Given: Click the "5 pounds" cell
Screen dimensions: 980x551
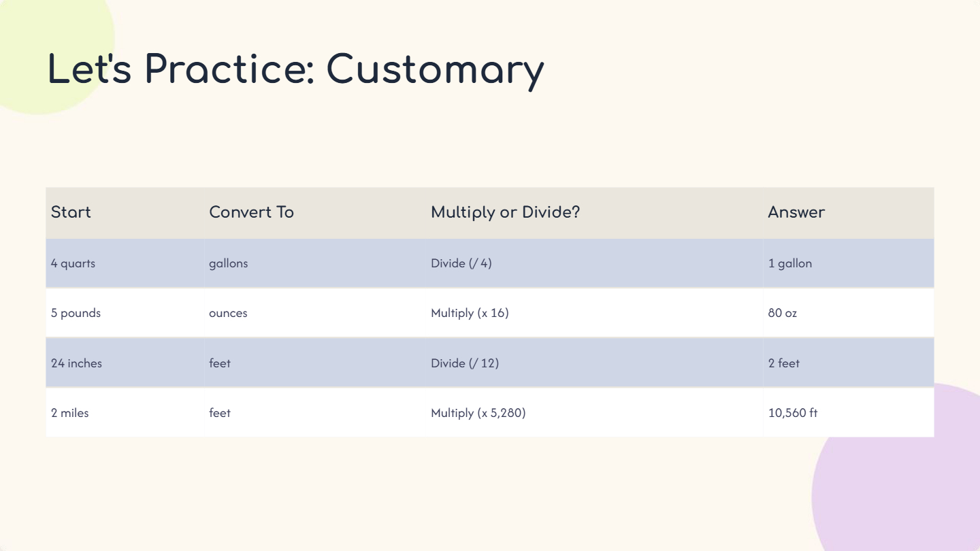Looking at the screenshot, I should click(x=76, y=314).
